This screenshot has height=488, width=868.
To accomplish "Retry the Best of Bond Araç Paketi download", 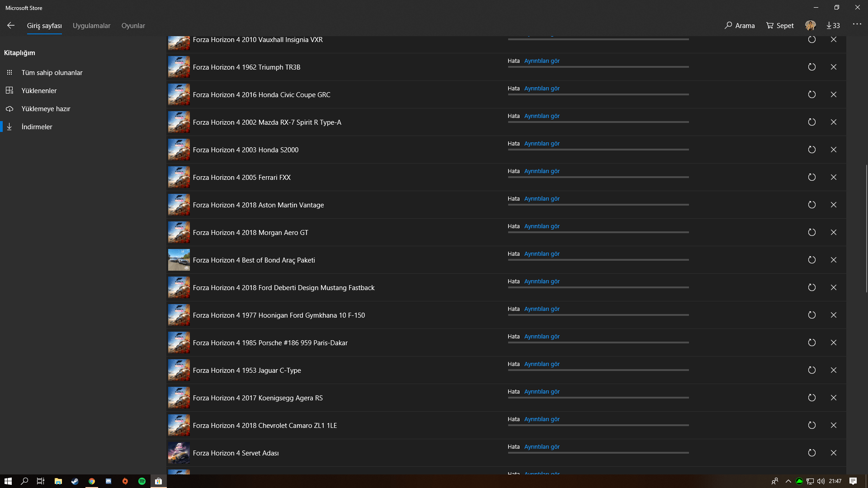I will click(811, 260).
